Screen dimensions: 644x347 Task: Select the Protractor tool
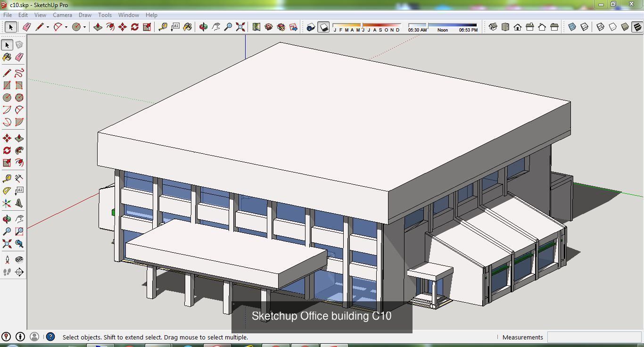coord(7,190)
